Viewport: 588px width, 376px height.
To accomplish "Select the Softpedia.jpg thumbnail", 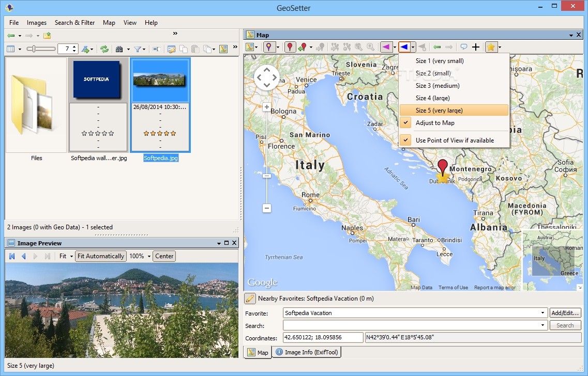I will tap(160, 105).
